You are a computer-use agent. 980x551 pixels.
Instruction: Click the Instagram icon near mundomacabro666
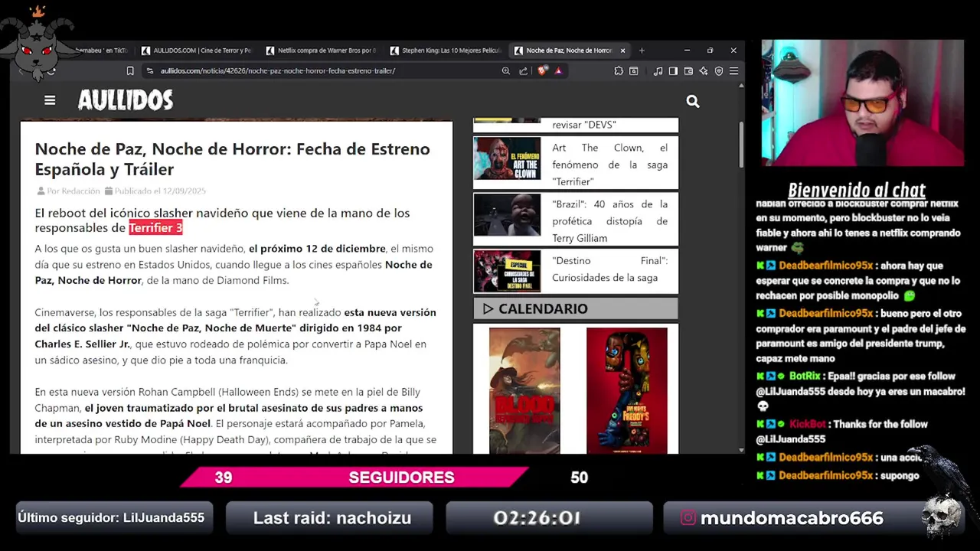pyautogui.click(x=688, y=518)
